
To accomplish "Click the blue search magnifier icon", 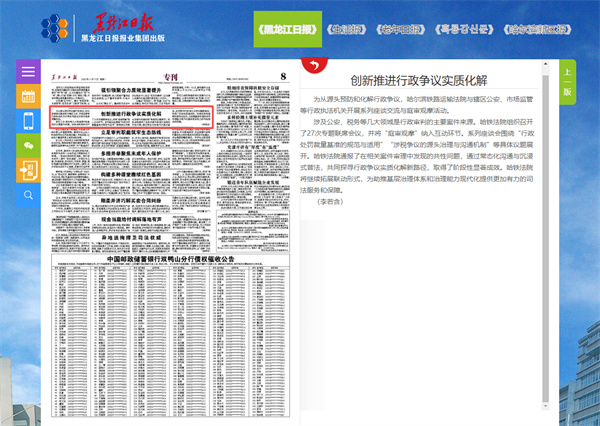I will (x=28, y=194).
